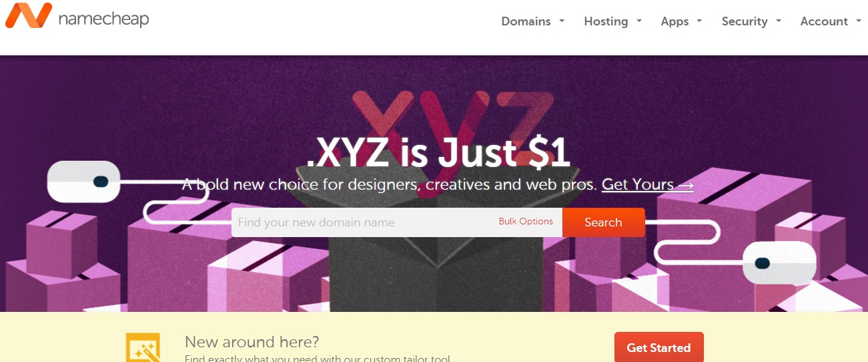The image size is (868, 362).
Task: Click the orange Search button
Action: point(603,222)
